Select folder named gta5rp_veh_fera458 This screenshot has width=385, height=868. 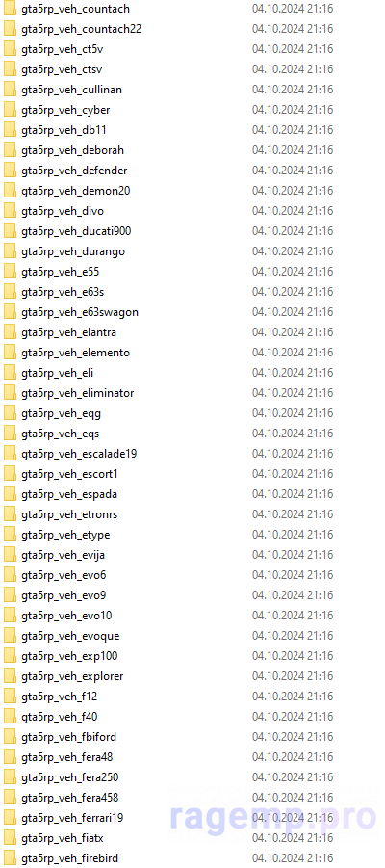pyautogui.click(x=69, y=798)
